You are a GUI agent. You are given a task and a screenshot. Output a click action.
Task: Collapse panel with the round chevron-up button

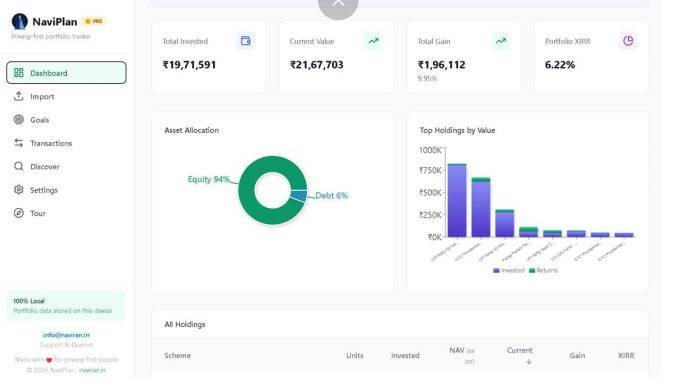pyautogui.click(x=338, y=4)
